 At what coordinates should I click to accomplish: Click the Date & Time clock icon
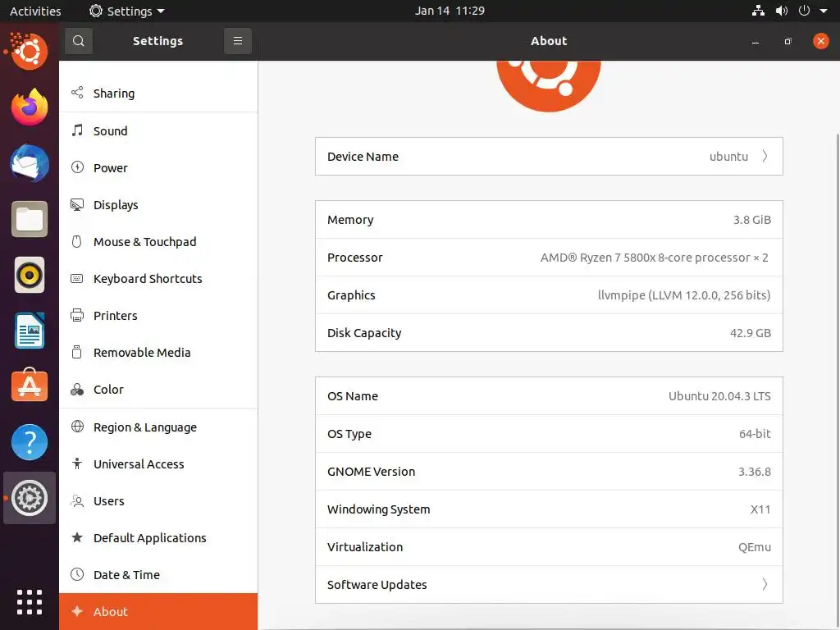(77, 574)
